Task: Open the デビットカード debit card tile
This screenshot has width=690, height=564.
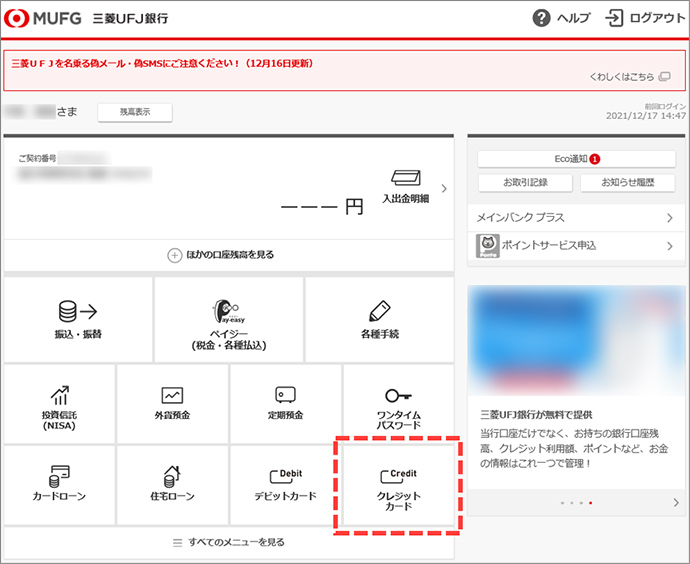Action: click(285, 485)
